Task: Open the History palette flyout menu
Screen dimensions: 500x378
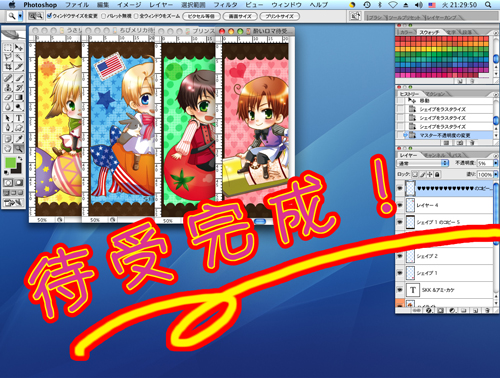Action: (495, 94)
